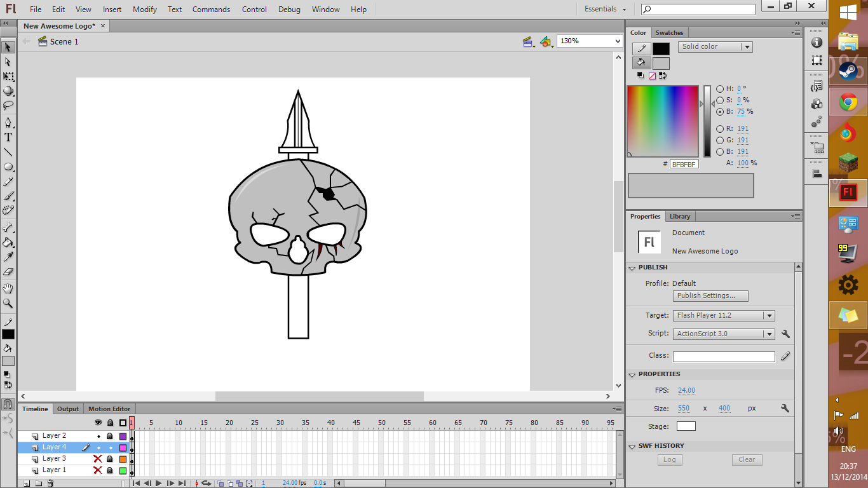Open the Commands menu
The height and width of the screenshot is (488, 868).
point(212,10)
